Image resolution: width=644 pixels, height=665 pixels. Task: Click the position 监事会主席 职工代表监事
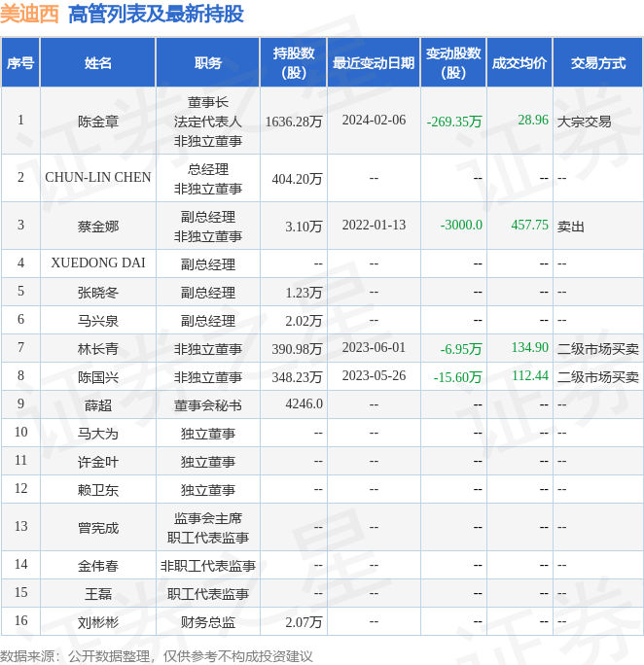(208, 528)
